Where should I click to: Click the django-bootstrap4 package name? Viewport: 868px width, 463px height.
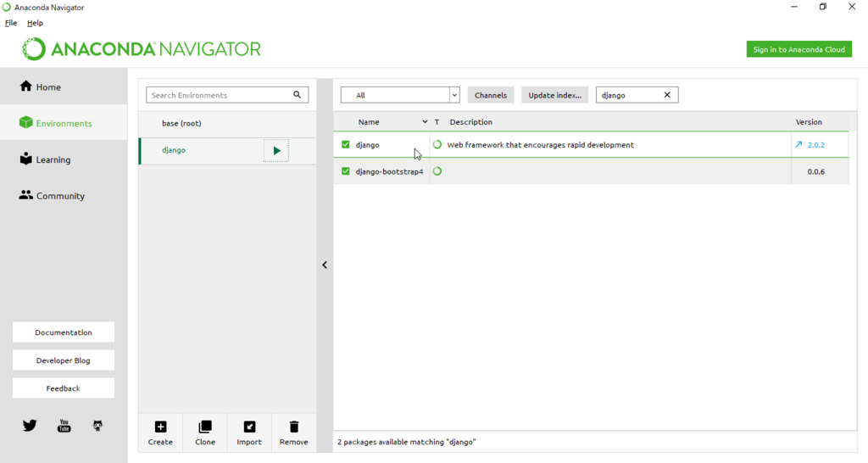(x=389, y=171)
